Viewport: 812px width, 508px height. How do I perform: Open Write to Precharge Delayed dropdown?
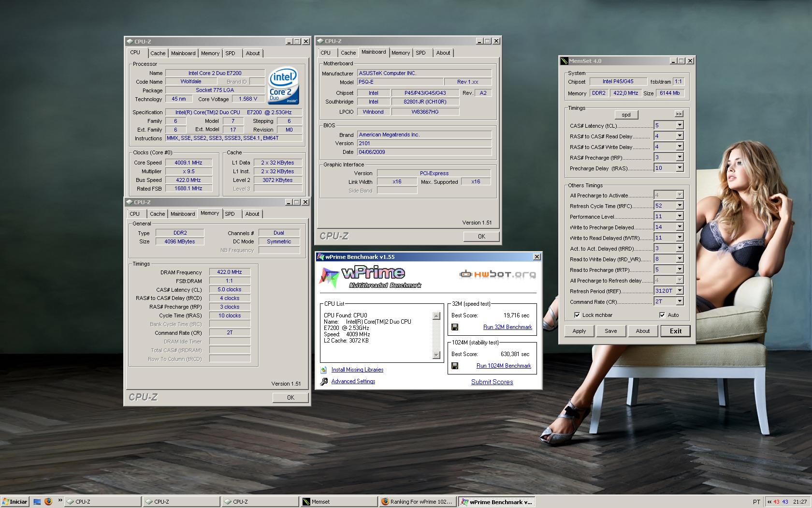pos(680,227)
